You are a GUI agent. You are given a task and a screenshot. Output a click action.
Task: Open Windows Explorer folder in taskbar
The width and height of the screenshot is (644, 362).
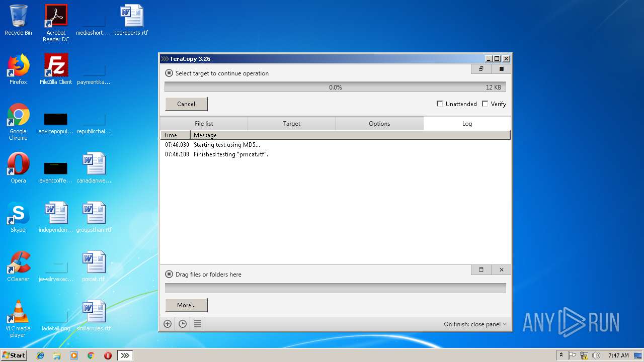coord(57,355)
